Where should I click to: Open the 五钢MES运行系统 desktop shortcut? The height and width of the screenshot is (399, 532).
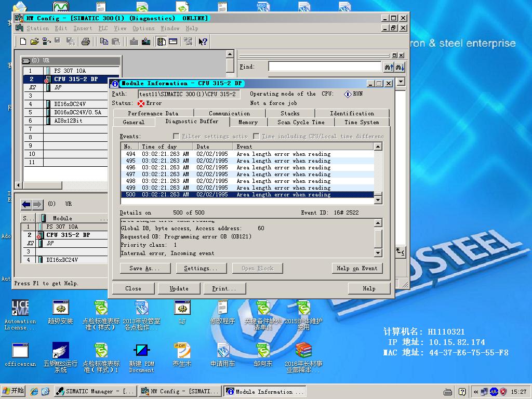(61, 357)
